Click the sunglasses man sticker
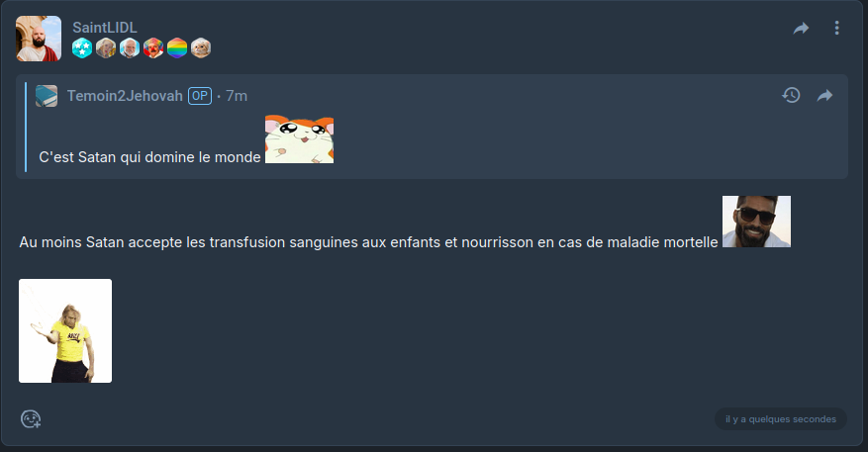Screen dimensions: 868x452 pyautogui.click(x=757, y=222)
